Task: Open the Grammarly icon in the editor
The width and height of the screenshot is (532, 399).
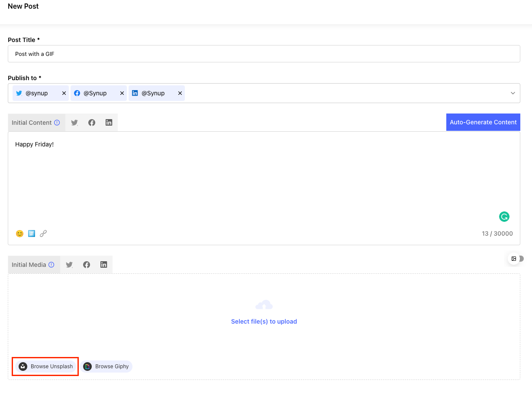Action: click(504, 217)
